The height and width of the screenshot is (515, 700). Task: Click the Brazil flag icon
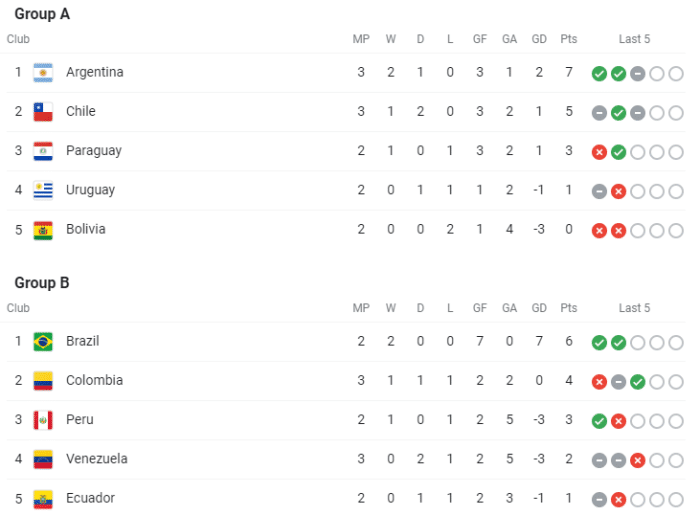click(43, 342)
